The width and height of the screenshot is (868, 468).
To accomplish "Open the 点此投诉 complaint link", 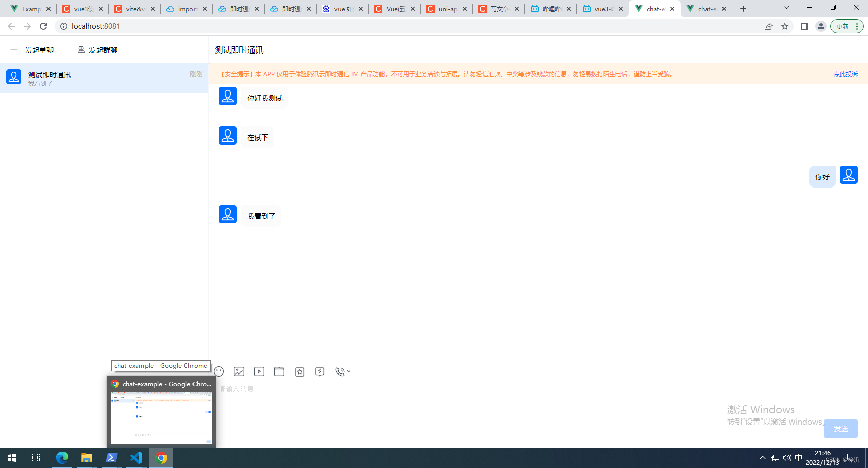I will click(846, 74).
